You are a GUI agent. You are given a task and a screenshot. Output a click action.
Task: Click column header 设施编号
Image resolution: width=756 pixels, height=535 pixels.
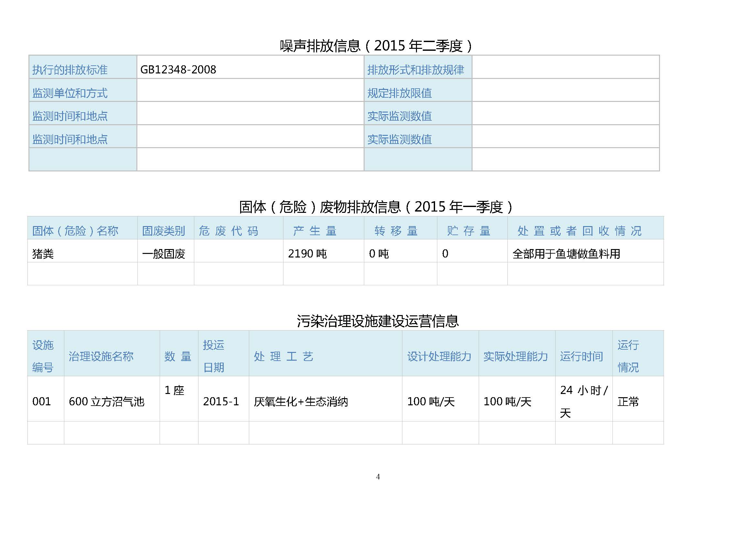point(43,356)
